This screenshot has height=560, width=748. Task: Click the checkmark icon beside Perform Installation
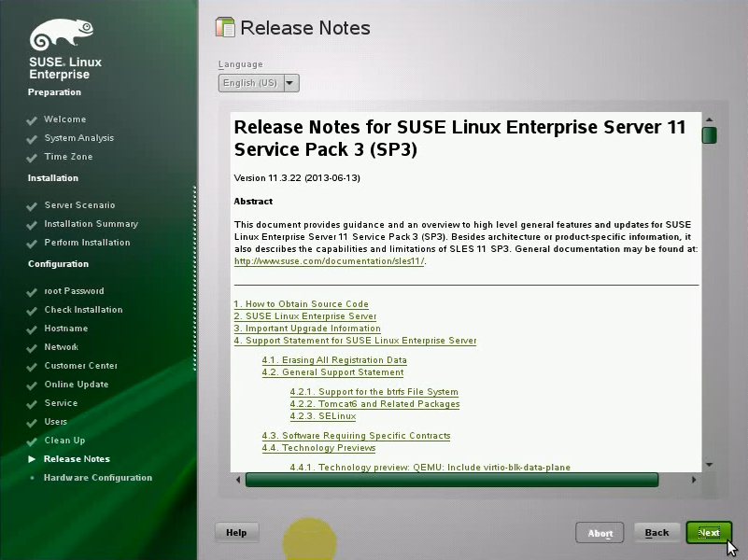(x=32, y=243)
